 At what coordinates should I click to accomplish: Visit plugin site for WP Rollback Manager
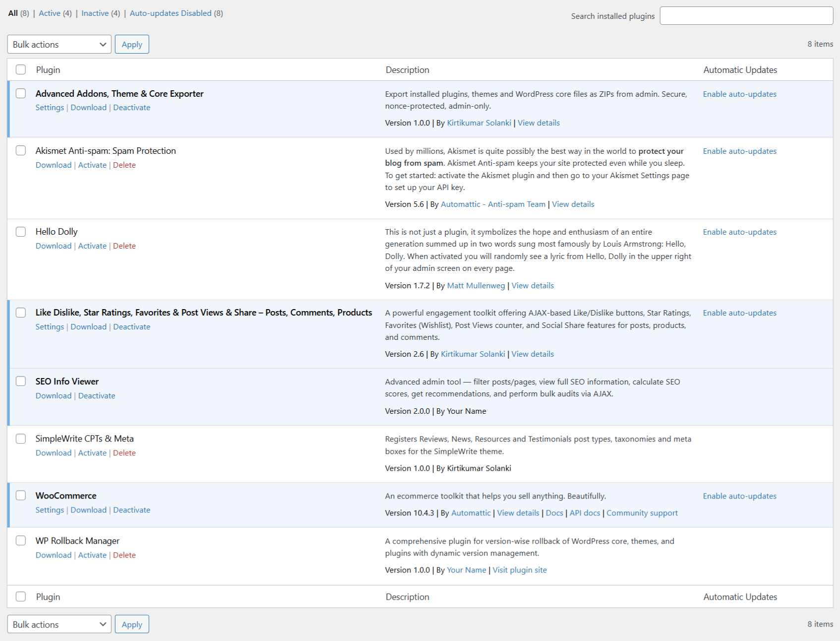(x=520, y=570)
